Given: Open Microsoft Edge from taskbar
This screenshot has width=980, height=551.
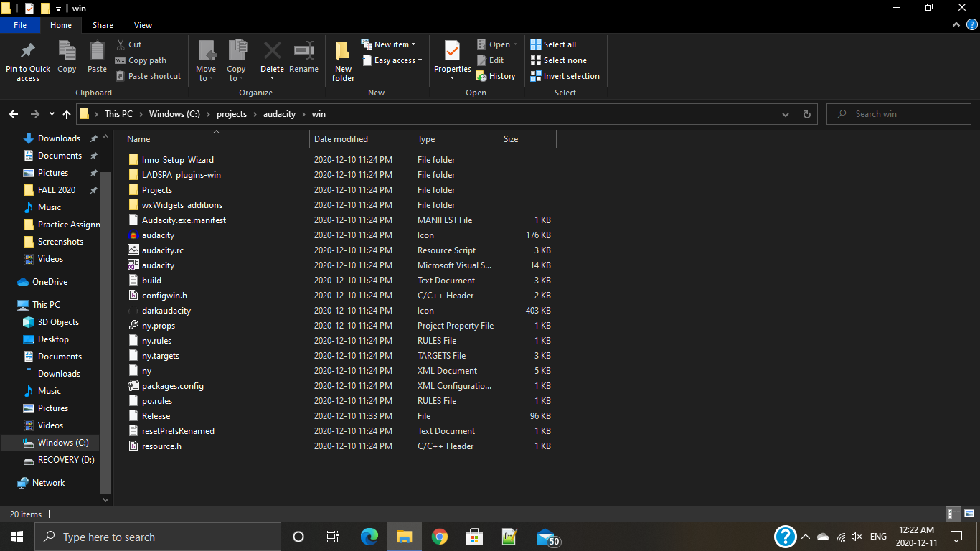Looking at the screenshot, I should pos(369,537).
